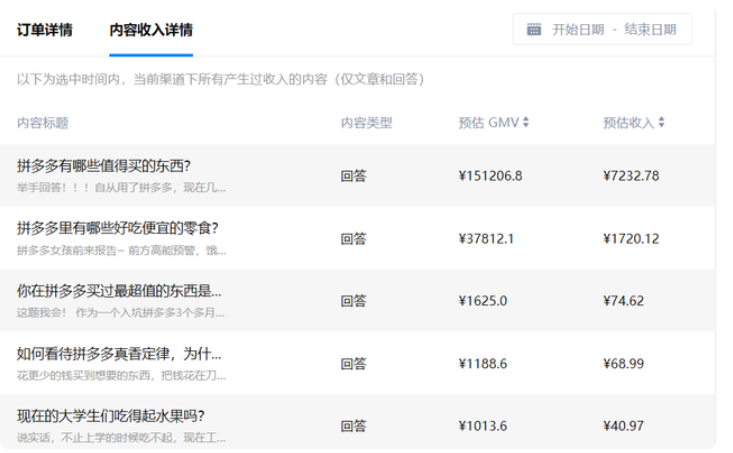The image size is (733, 453).
Task: Click the 这题我会 excerpt text
Action: tap(121, 312)
